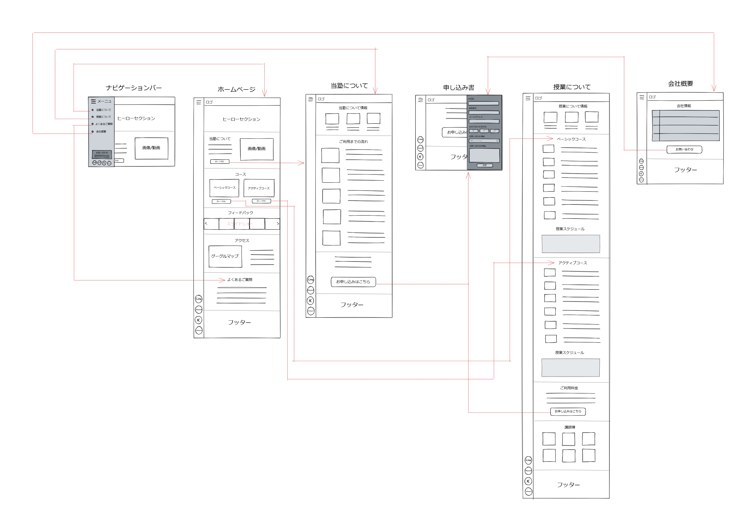Open お問い合わせ項目 select dropdown
The height and width of the screenshot is (532, 756).
click(484, 141)
